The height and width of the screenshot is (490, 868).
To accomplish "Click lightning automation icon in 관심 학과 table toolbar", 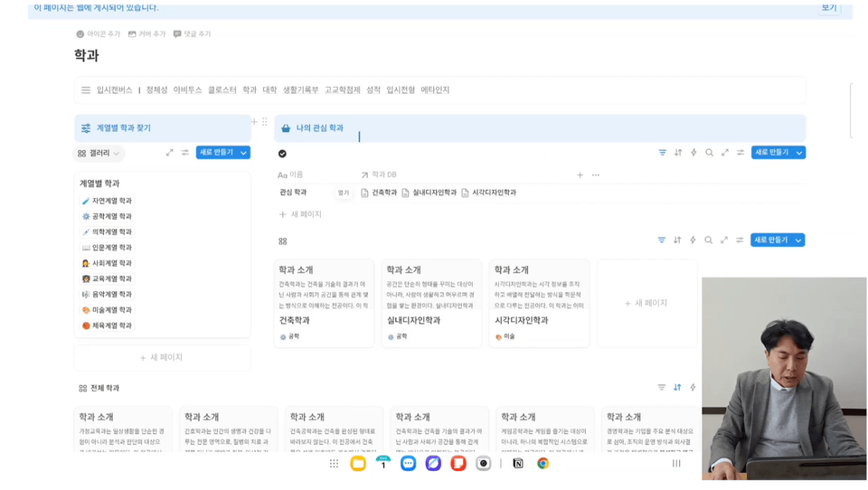I will point(693,152).
